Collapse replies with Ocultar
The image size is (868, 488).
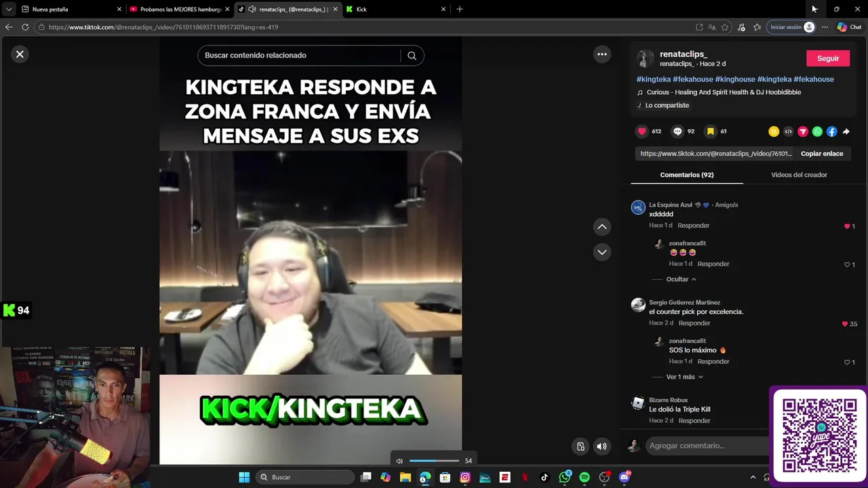tap(681, 279)
